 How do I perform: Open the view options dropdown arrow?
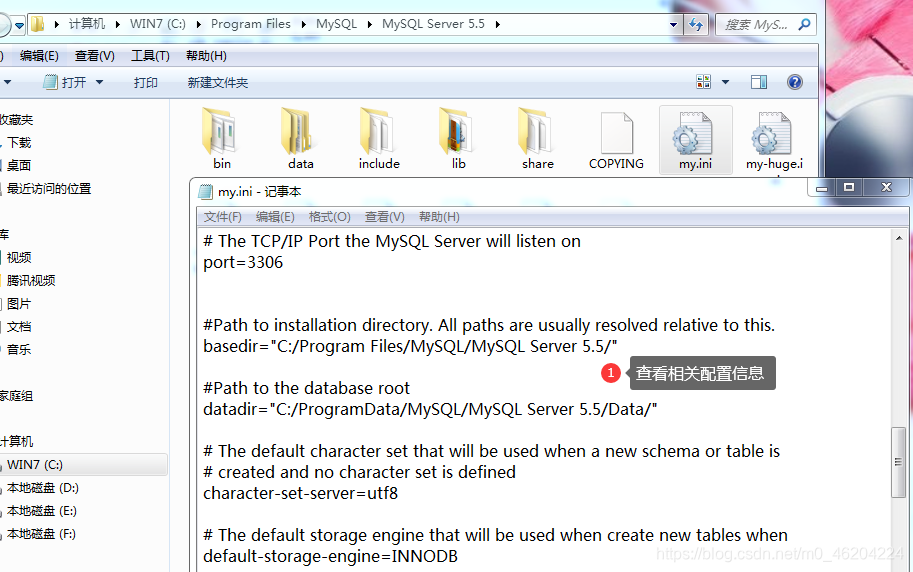(726, 82)
